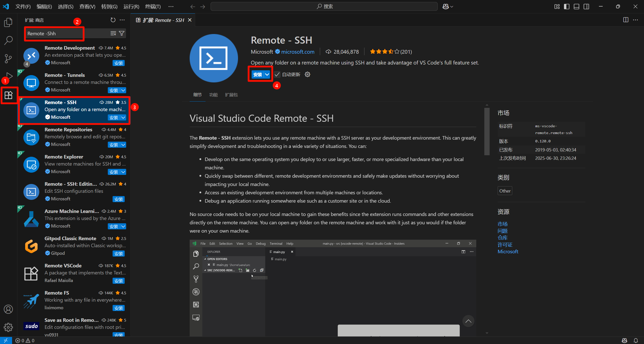Expand install dropdown in Remote - SSH header
Viewport: 644px width, 344px height.
click(x=267, y=74)
